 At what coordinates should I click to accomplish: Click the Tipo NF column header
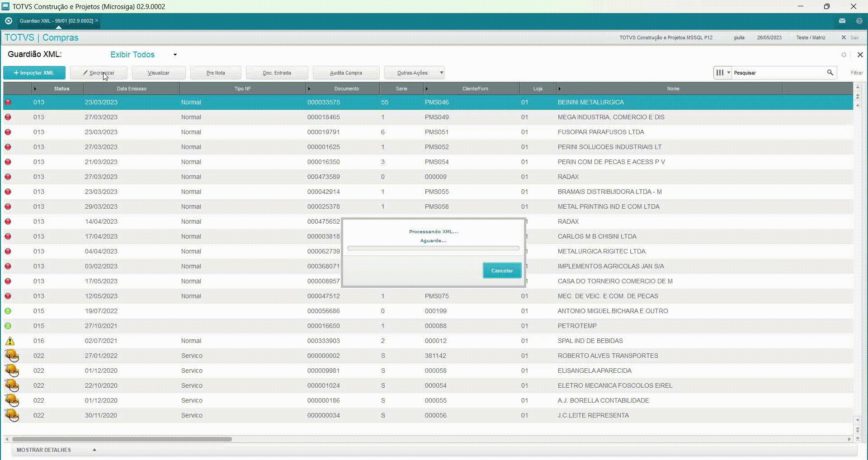tap(242, 89)
